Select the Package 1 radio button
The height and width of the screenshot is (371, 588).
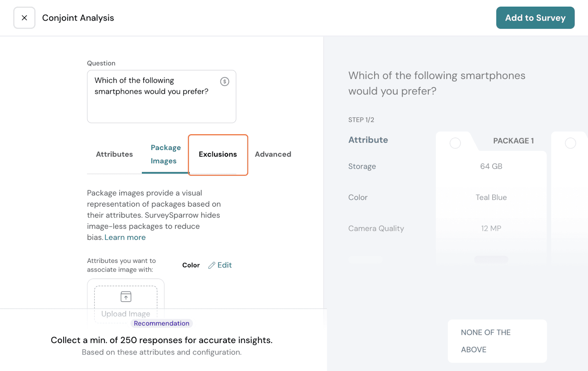pyautogui.click(x=455, y=143)
